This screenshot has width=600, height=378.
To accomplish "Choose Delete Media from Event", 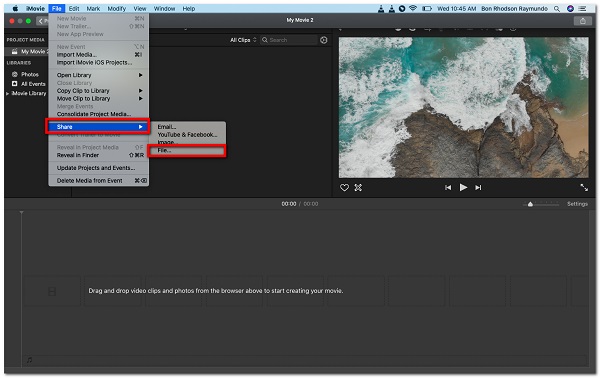I will coord(99,181).
